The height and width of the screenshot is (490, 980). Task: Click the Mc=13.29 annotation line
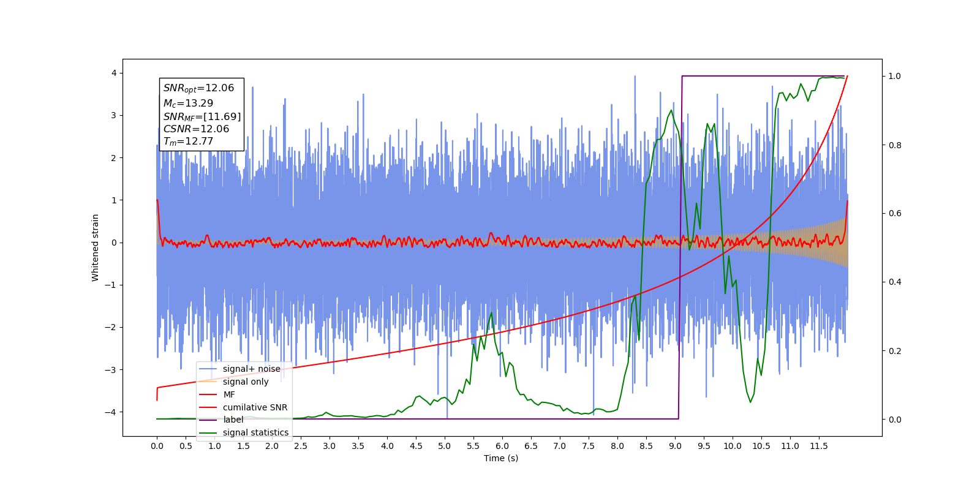[x=188, y=104]
